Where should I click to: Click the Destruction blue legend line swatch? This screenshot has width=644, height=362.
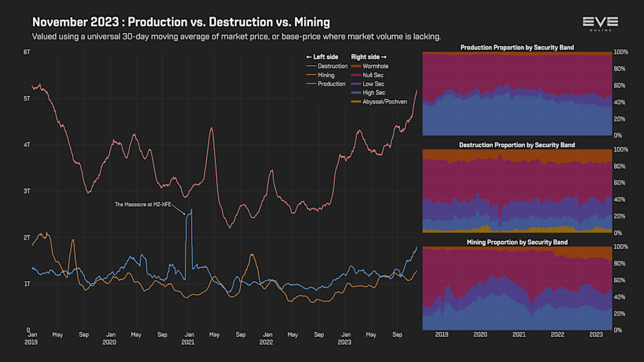(311, 66)
